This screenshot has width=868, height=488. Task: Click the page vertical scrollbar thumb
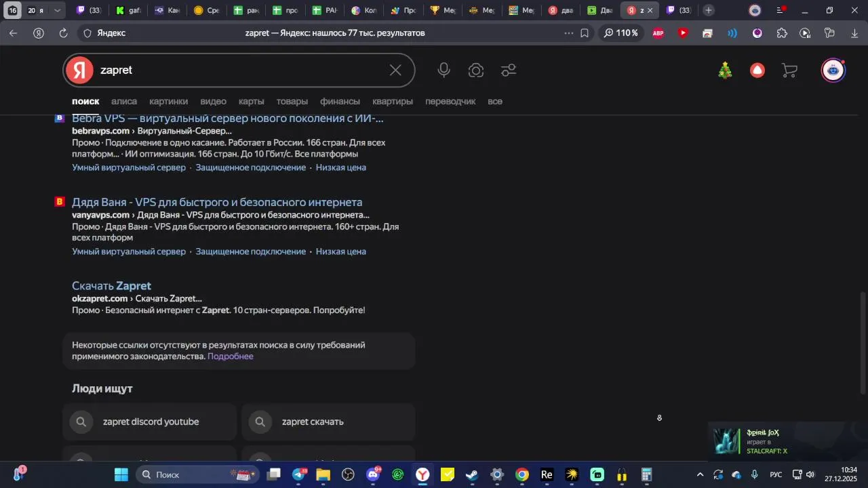click(863, 342)
